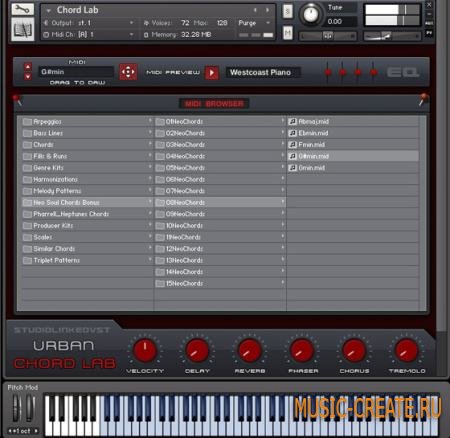
Task: Expand arrow next to 03NeoChords
Action: [283, 144]
